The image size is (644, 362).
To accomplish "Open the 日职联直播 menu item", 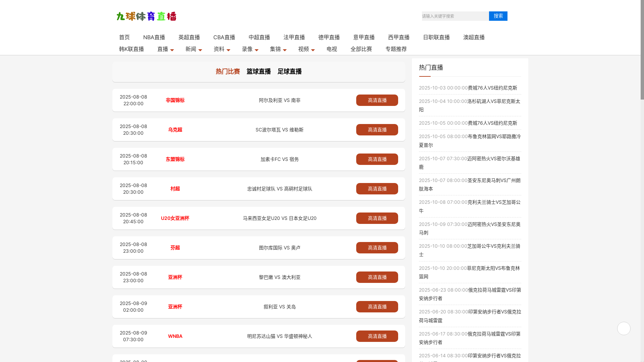I will (436, 37).
